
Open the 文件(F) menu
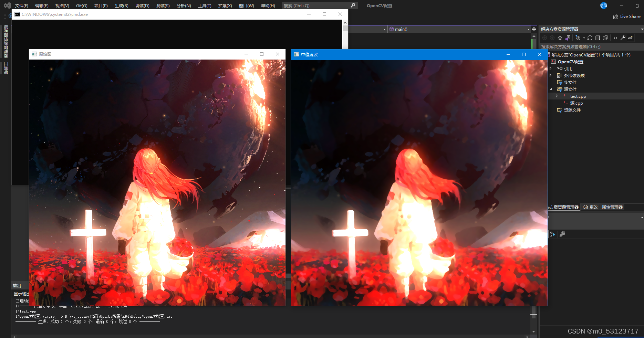pyautogui.click(x=22, y=6)
